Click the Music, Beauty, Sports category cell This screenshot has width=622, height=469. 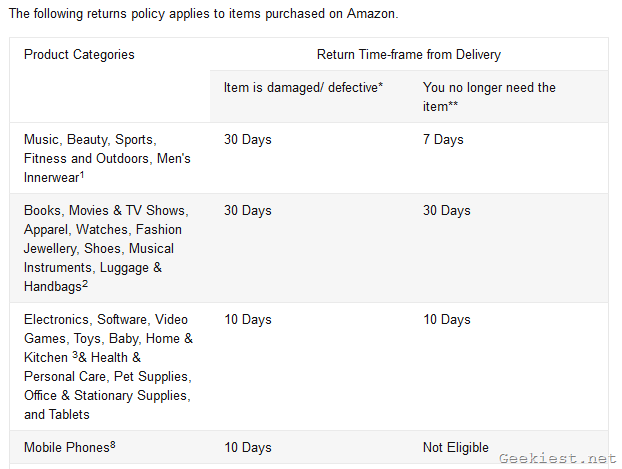[107, 158]
